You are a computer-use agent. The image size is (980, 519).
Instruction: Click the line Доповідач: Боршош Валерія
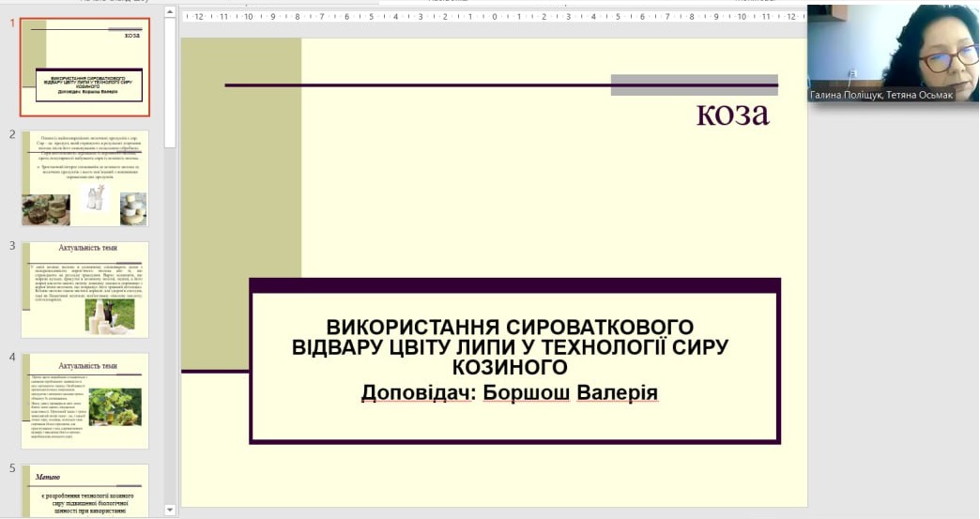pos(510,393)
